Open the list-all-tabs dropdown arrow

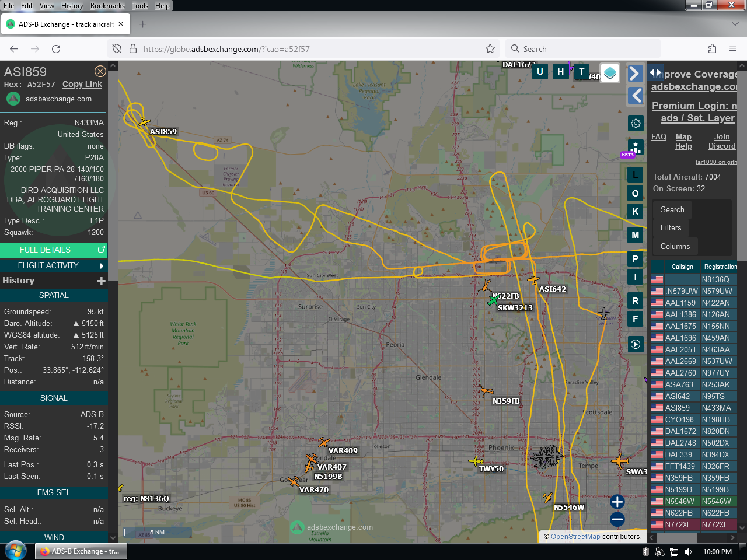[735, 24]
